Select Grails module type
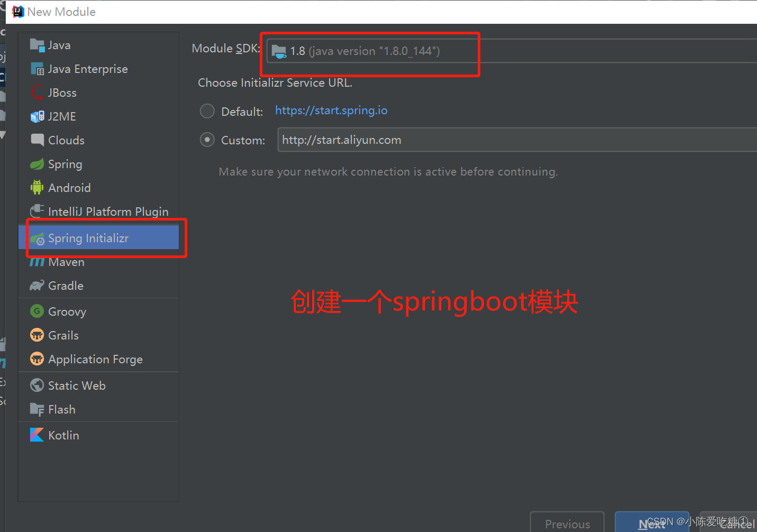This screenshot has height=532, width=757. [99, 335]
